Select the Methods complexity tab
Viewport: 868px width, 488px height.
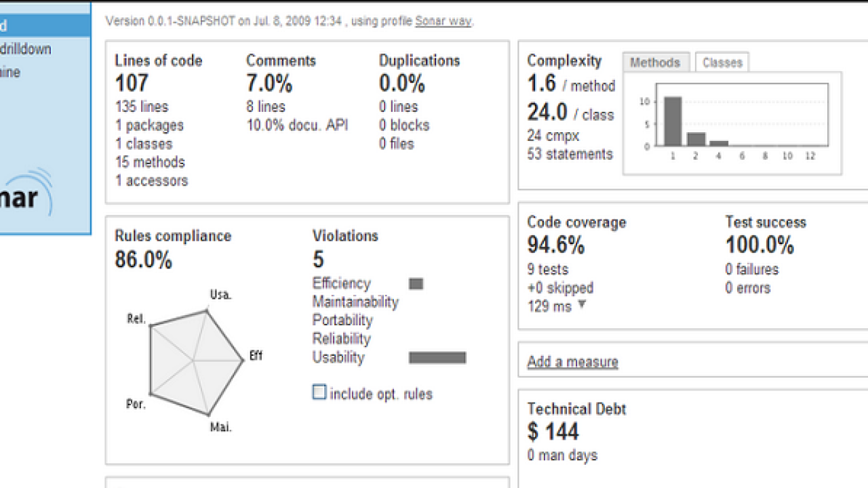point(655,62)
